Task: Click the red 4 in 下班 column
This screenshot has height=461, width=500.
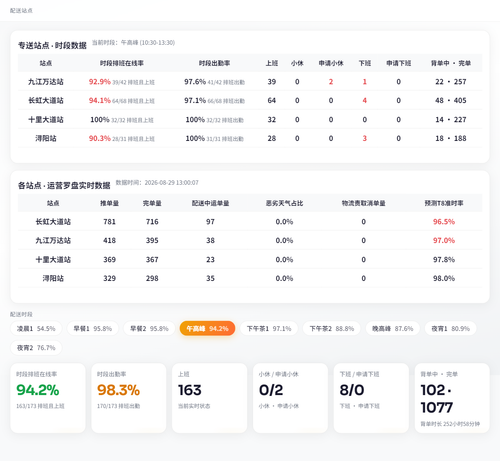Action: click(x=365, y=100)
